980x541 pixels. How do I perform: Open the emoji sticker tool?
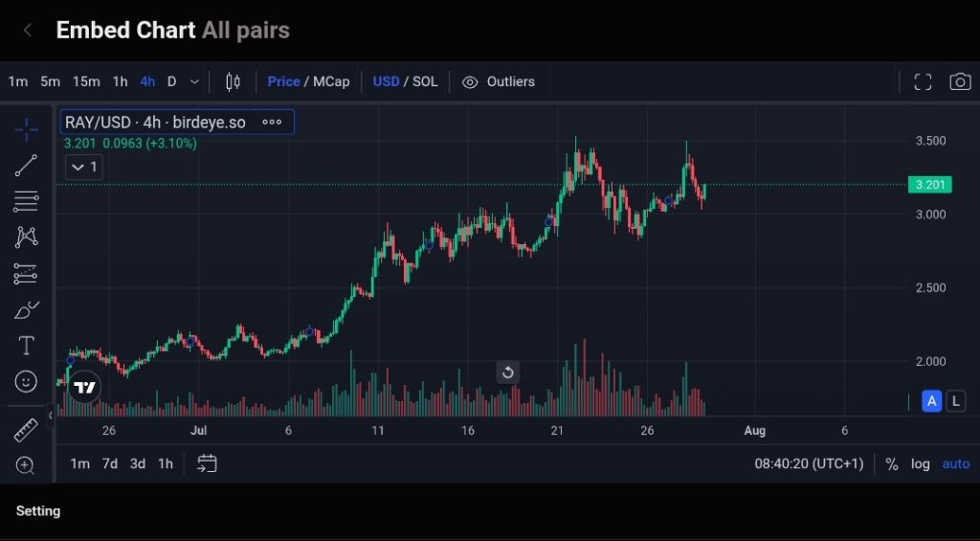click(26, 381)
